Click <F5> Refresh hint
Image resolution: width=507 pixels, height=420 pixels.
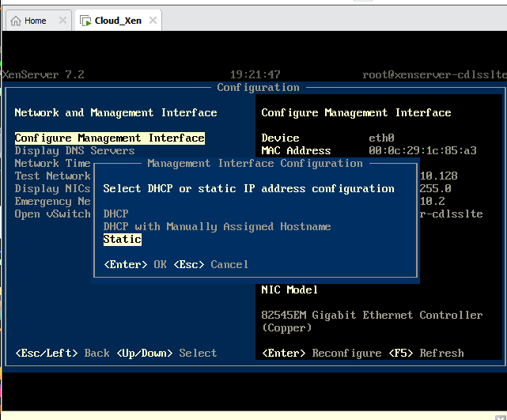pos(426,353)
